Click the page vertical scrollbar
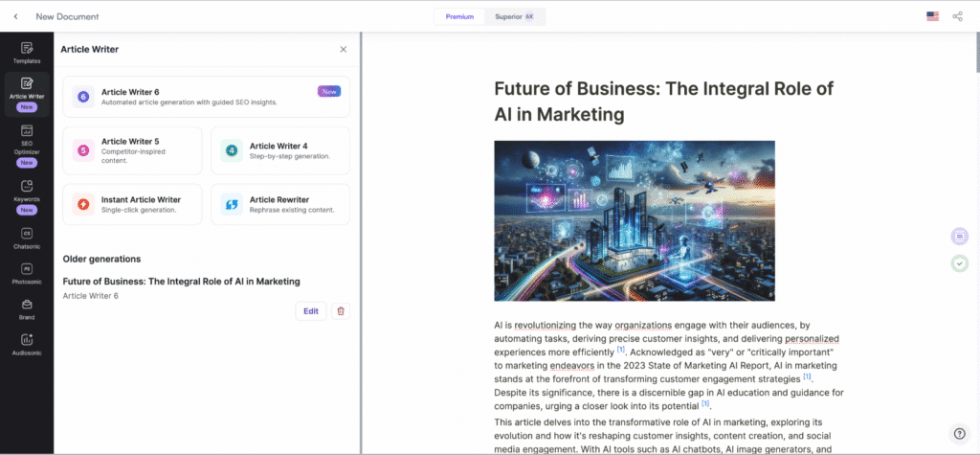The width and height of the screenshot is (980, 455). click(977, 54)
